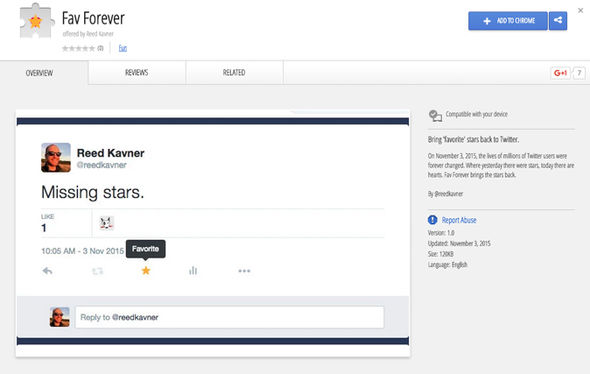The height and width of the screenshot is (374, 590).
Task: Click the star rating under the title
Action: pyautogui.click(x=79, y=48)
